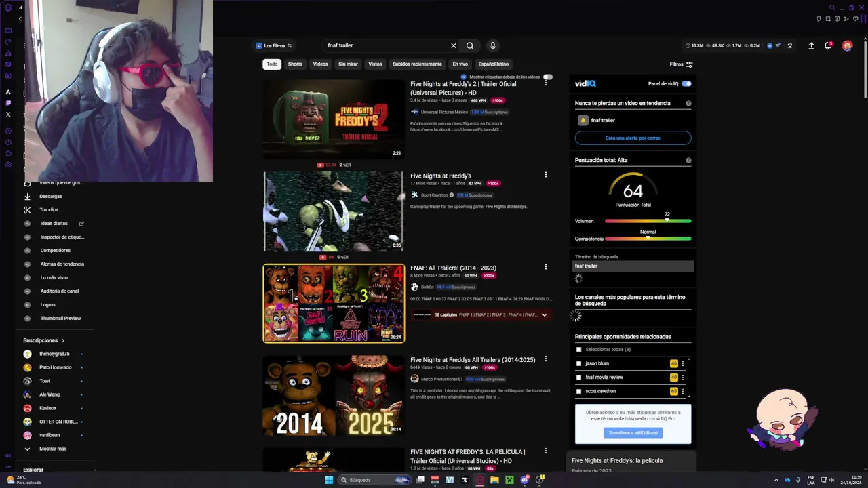
Task: Click the blue vidIQ AI badge icon
Action: pos(770,45)
